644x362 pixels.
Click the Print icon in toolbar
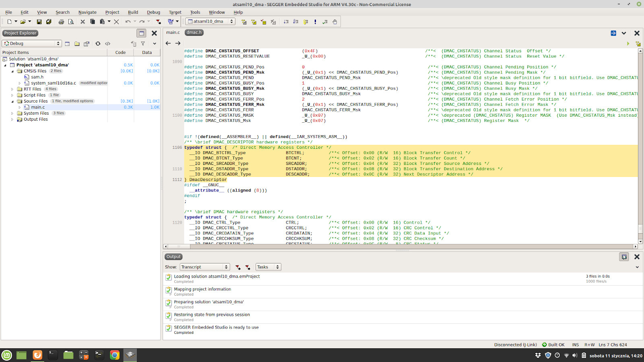coord(61,22)
